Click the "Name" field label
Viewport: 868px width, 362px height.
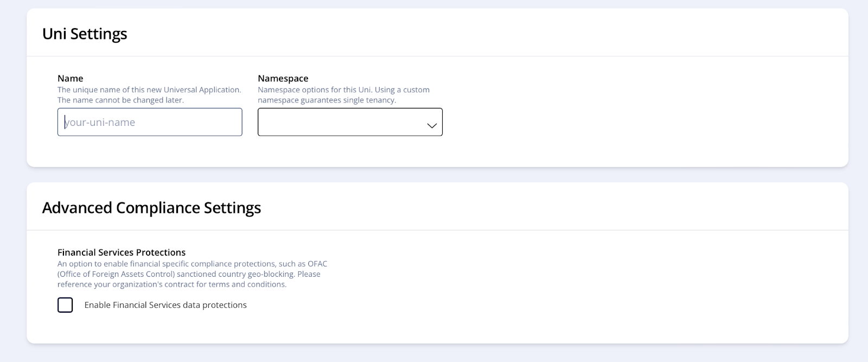click(x=71, y=78)
